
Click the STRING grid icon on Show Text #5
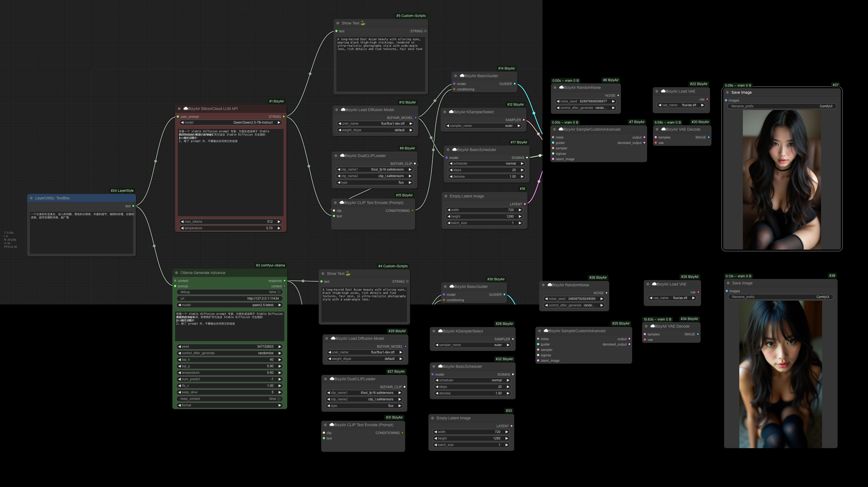pos(426,31)
